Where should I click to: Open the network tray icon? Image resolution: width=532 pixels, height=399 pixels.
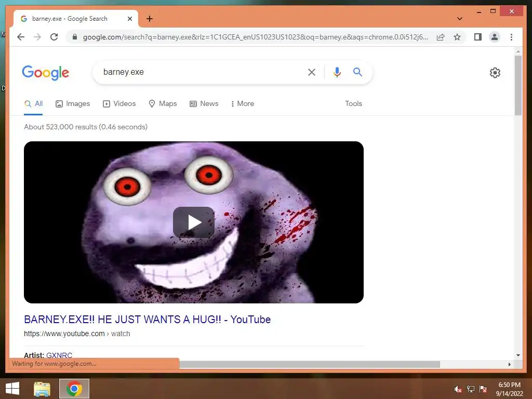point(471,389)
